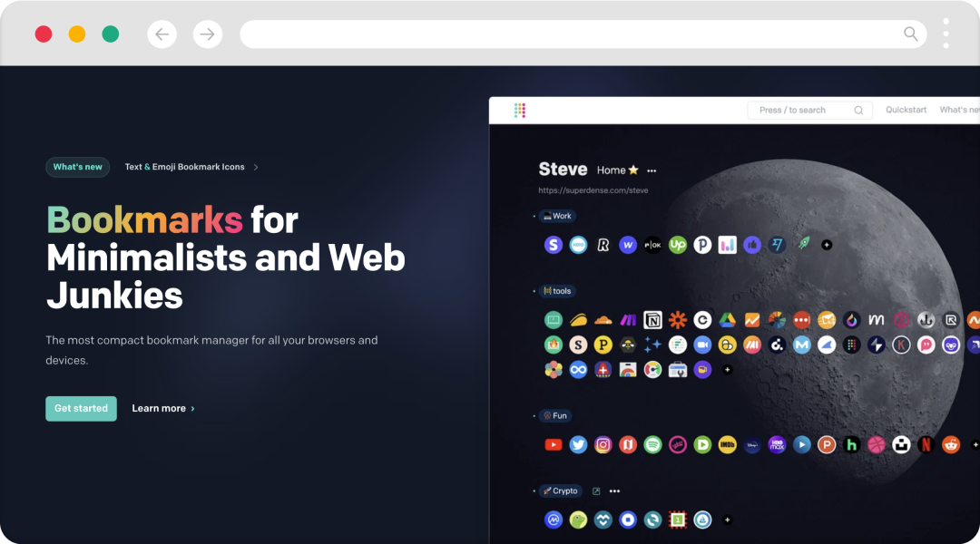Collapse the Work bookmark group

click(x=534, y=216)
